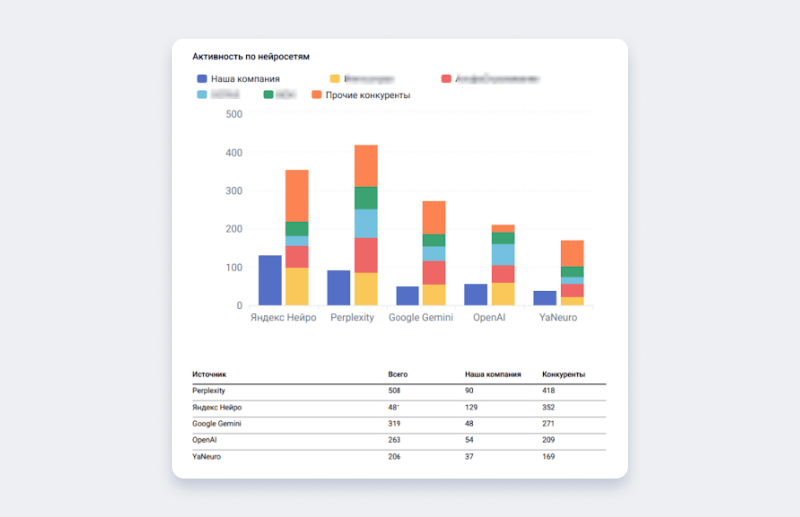This screenshot has height=517, width=800.
Task: Sort table by the "Всего" column header
Action: click(x=398, y=374)
